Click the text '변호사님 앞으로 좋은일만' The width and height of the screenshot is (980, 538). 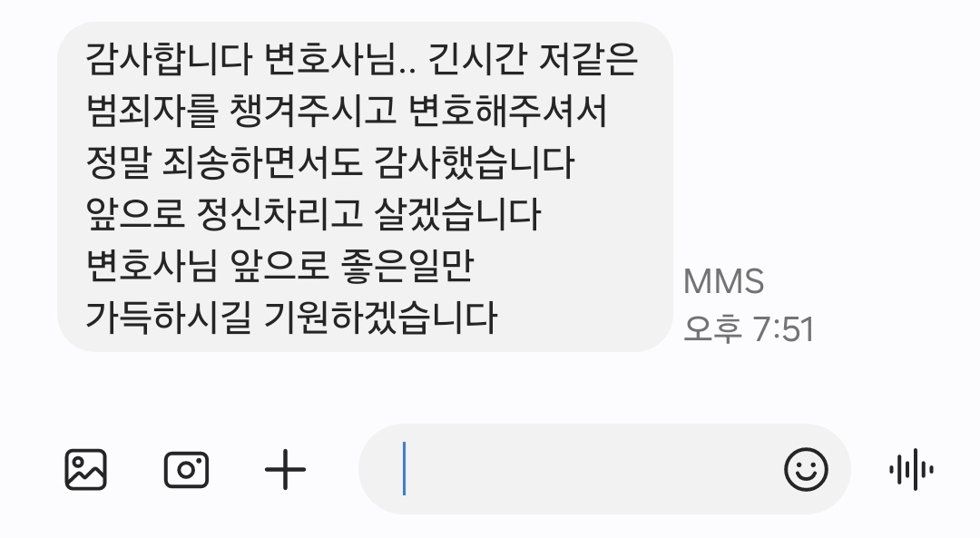[x=279, y=265]
